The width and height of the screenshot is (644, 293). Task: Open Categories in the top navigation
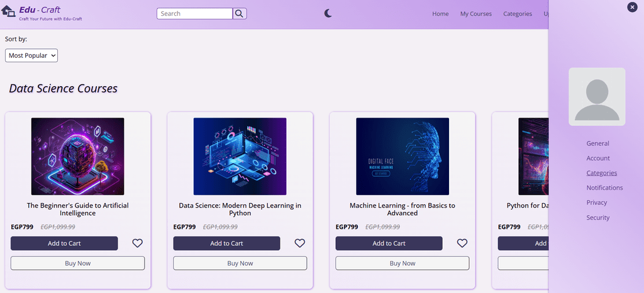518,14
